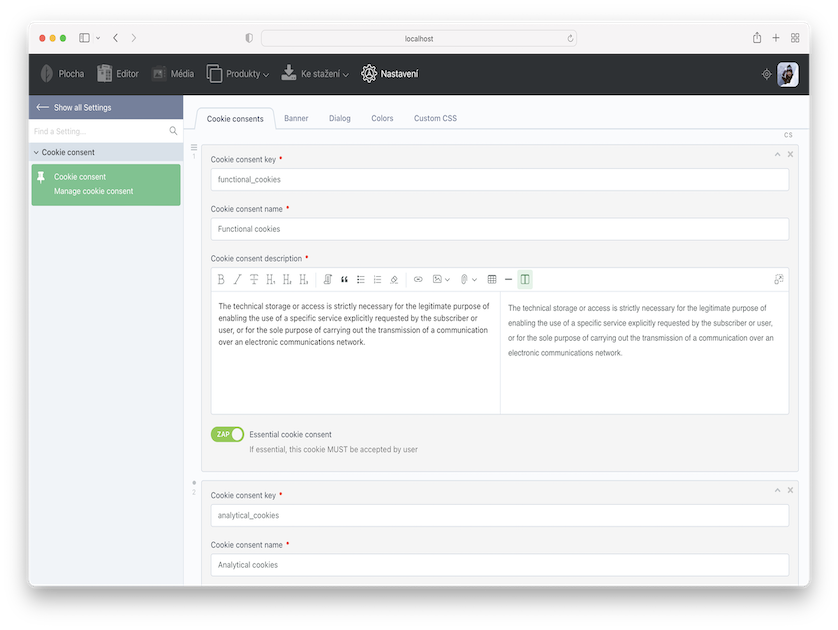The width and height of the screenshot is (838, 630).
Task: Open a new Safari tab
Action: coord(775,38)
